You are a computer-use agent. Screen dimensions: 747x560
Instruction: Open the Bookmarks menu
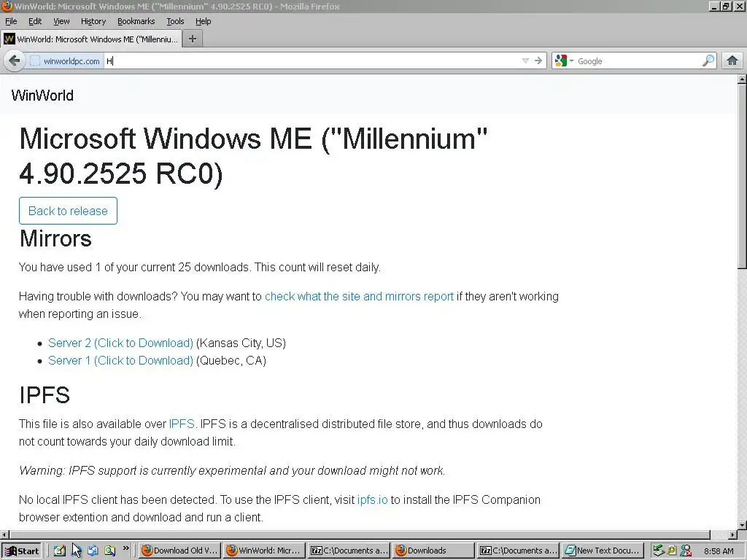(x=136, y=21)
